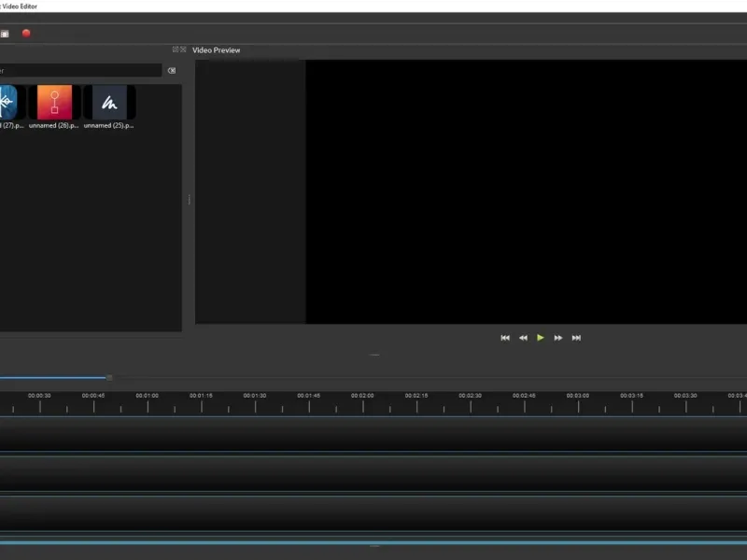The height and width of the screenshot is (560, 747).
Task: Focus the files filter input box
Action: pos(80,71)
